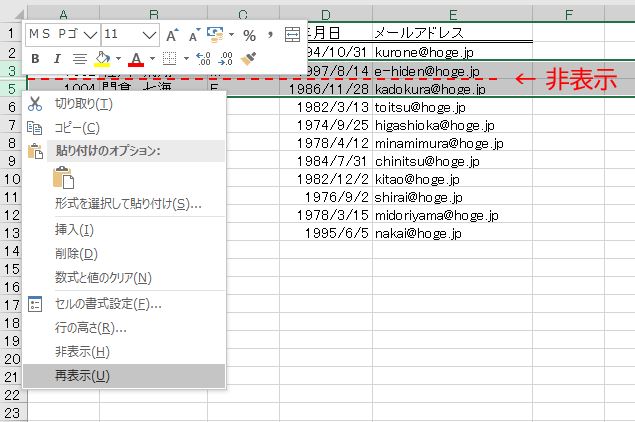Apply comma style format
635x422 pixels.
click(270, 35)
